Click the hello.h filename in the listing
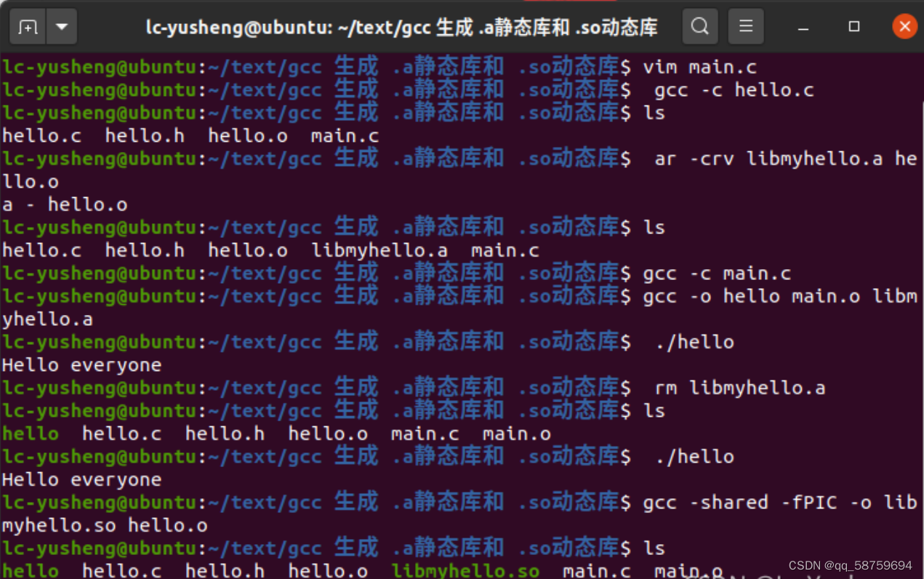 click(145, 135)
